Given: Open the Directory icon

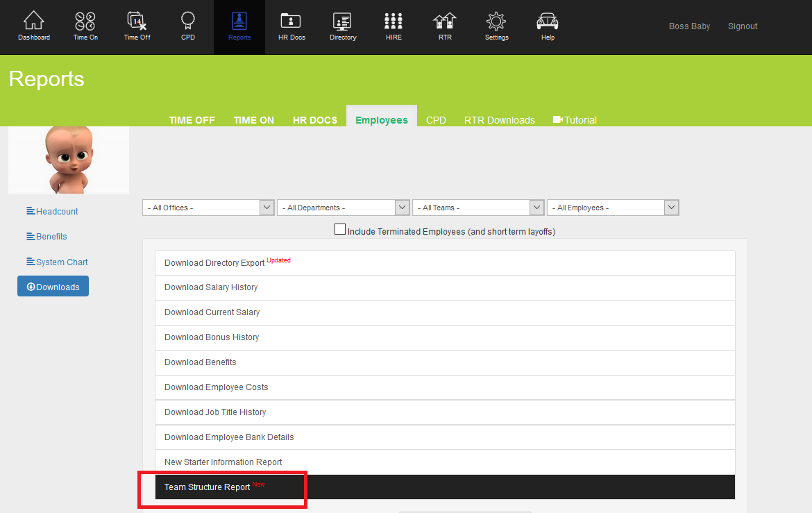Looking at the screenshot, I should pyautogui.click(x=342, y=22).
